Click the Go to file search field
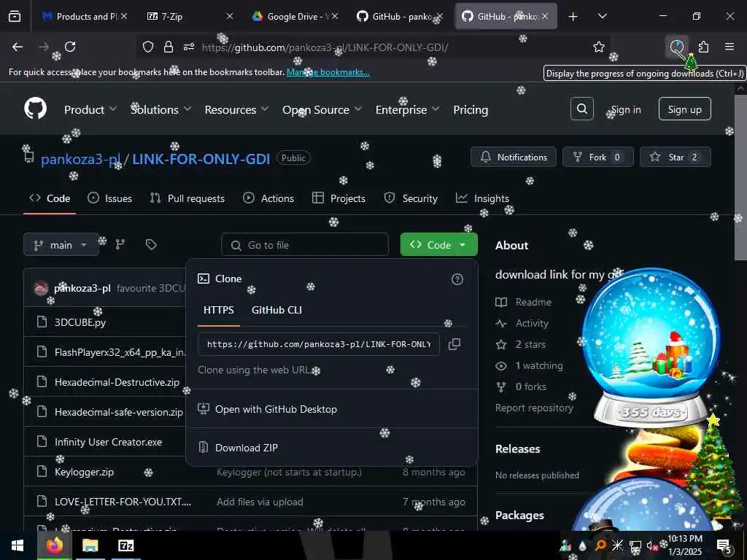 pyautogui.click(x=305, y=245)
